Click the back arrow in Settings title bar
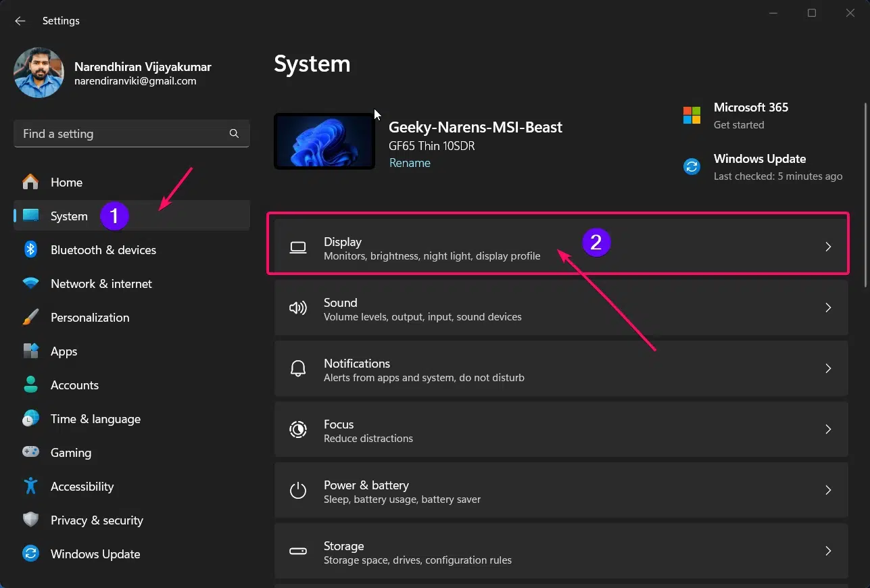This screenshot has width=870, height=588. pos(20,21)
